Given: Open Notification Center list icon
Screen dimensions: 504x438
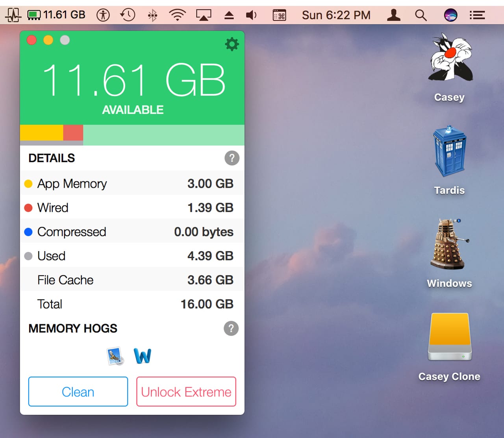Looking at the screenshot, I should (x=477, y=15).
